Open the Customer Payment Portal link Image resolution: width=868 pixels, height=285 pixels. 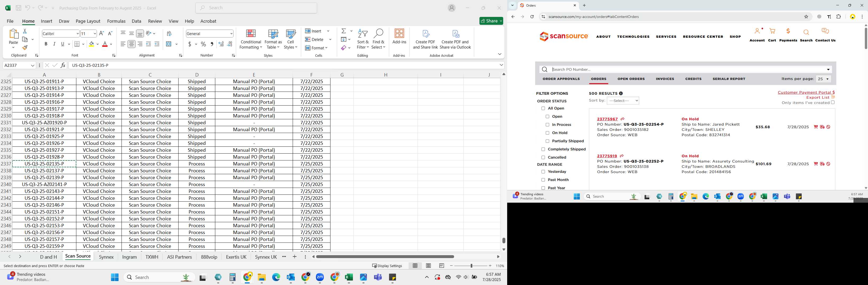click(x=806, y=93)
